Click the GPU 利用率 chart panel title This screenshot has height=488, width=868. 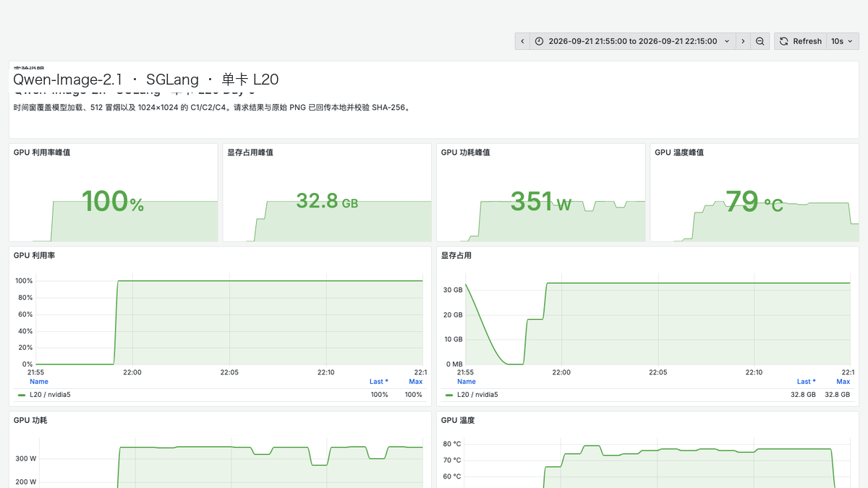pos(34,255)
